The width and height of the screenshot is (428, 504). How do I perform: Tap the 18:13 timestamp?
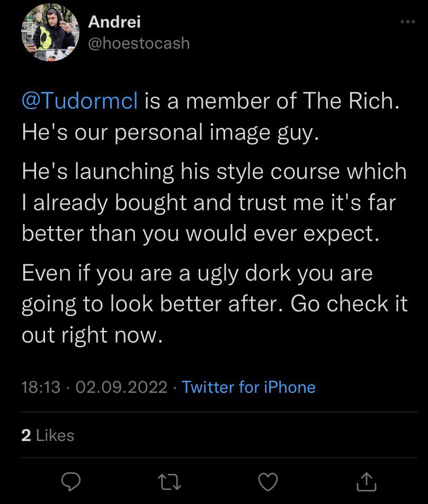click(41, 387)
